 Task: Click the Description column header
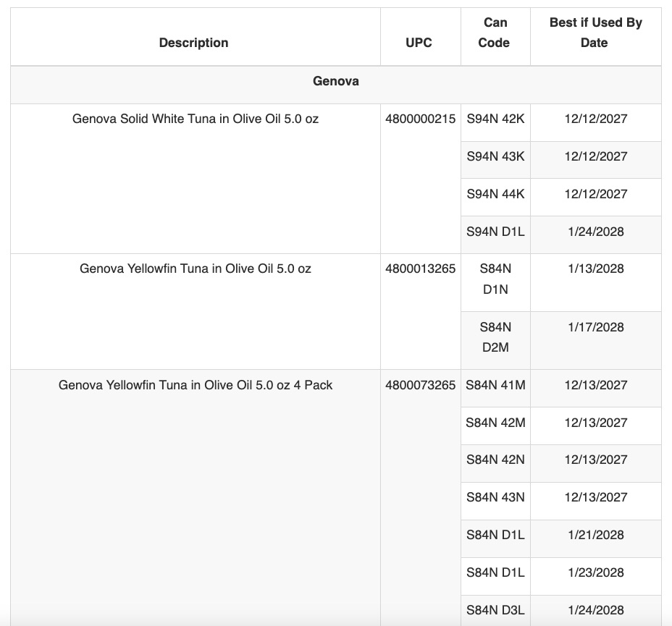193,43
